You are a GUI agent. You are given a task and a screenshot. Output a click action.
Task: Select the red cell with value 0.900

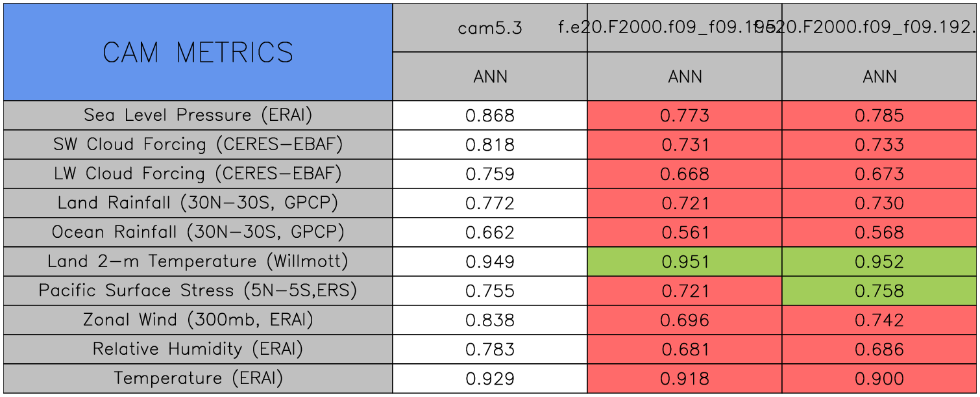879,379
